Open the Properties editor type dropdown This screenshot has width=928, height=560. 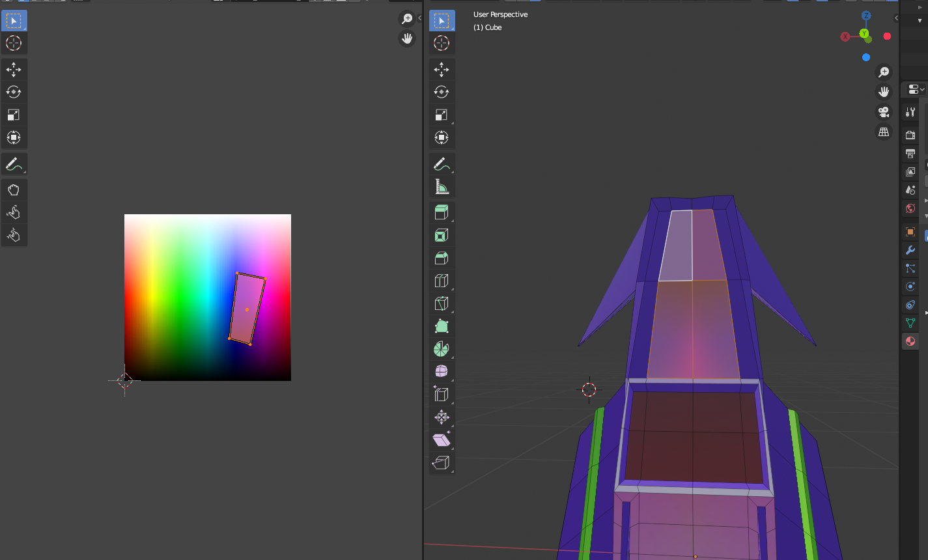click(x=915, y=89)
